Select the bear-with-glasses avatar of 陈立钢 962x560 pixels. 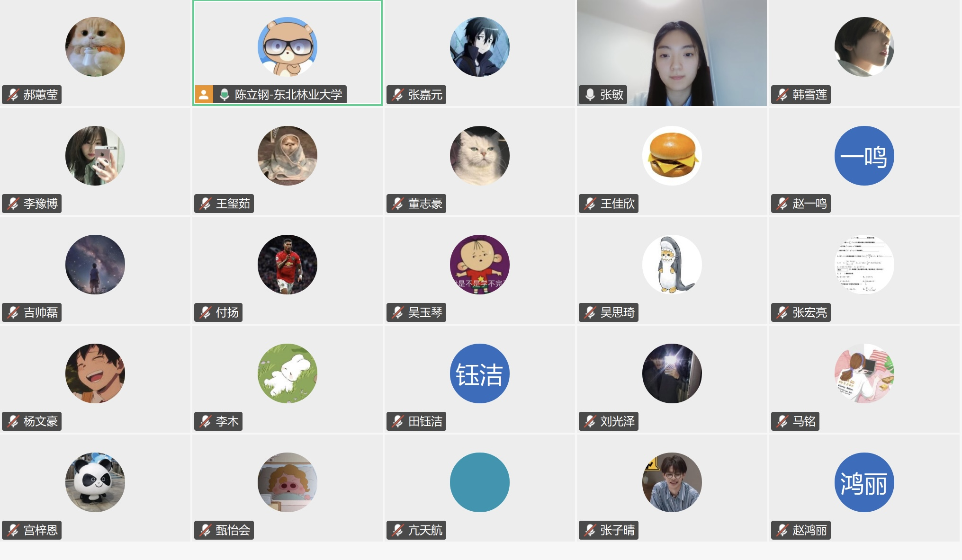(x=287, y=47)
